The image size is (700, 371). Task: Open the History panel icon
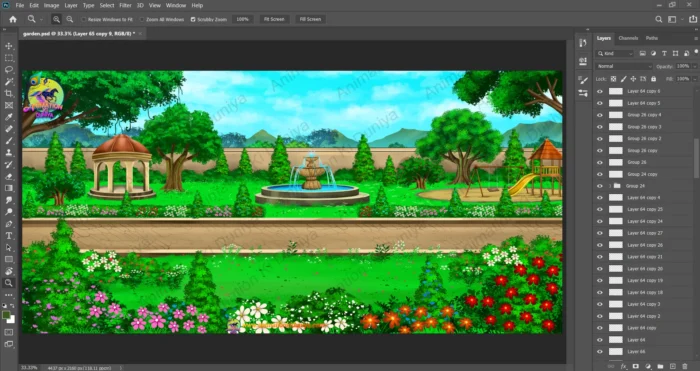[583, 43]
